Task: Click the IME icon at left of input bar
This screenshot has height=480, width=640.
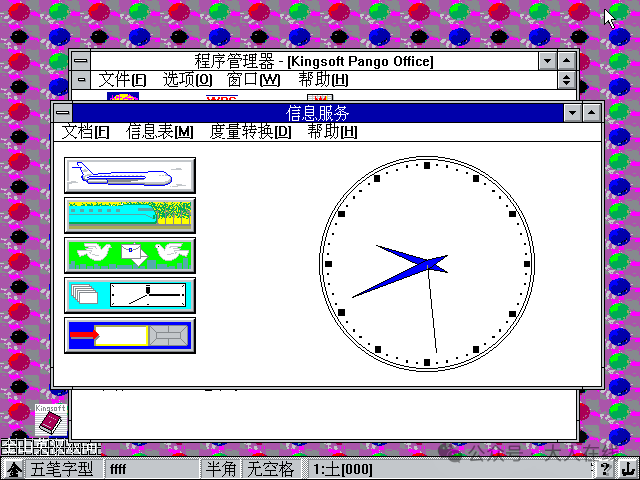Action: [x=14, y=469]
